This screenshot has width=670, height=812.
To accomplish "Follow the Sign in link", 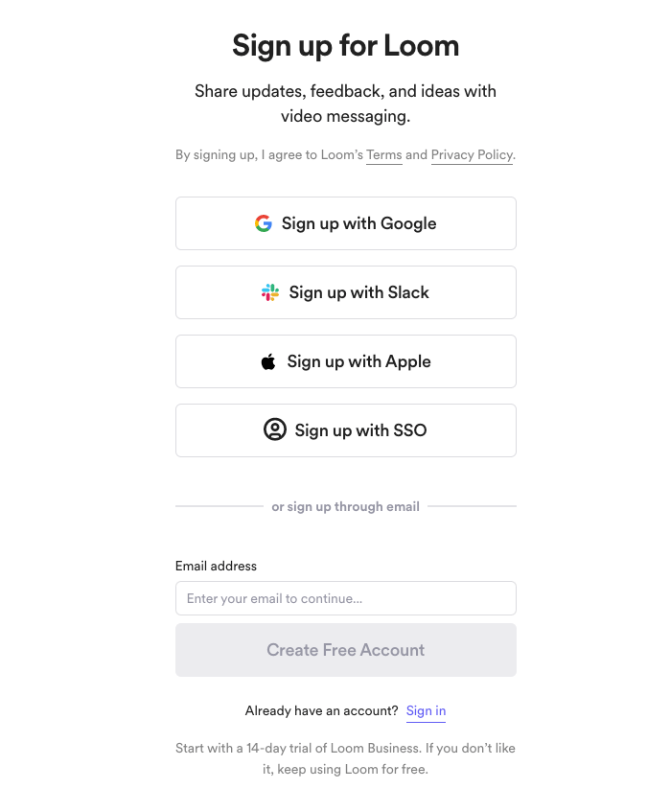I will [x=426, y=710].
